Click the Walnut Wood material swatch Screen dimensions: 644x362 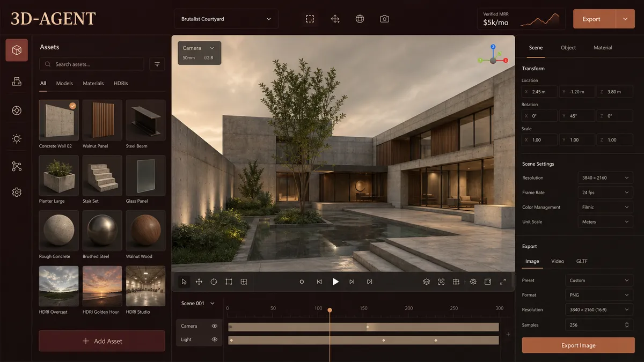click(x=145, y=231)
